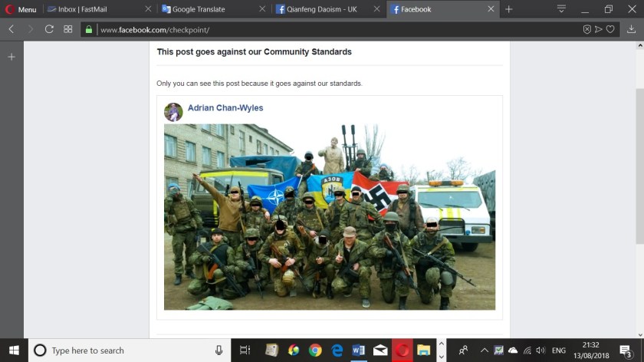Close the Google Translate tab
644x362 pixels.
click(x=261, y=9)
